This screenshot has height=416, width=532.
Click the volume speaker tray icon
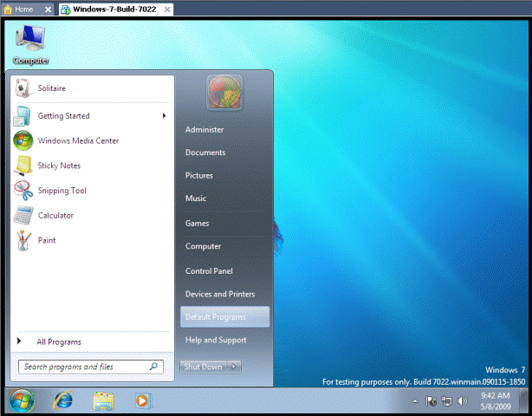[462, 401]
